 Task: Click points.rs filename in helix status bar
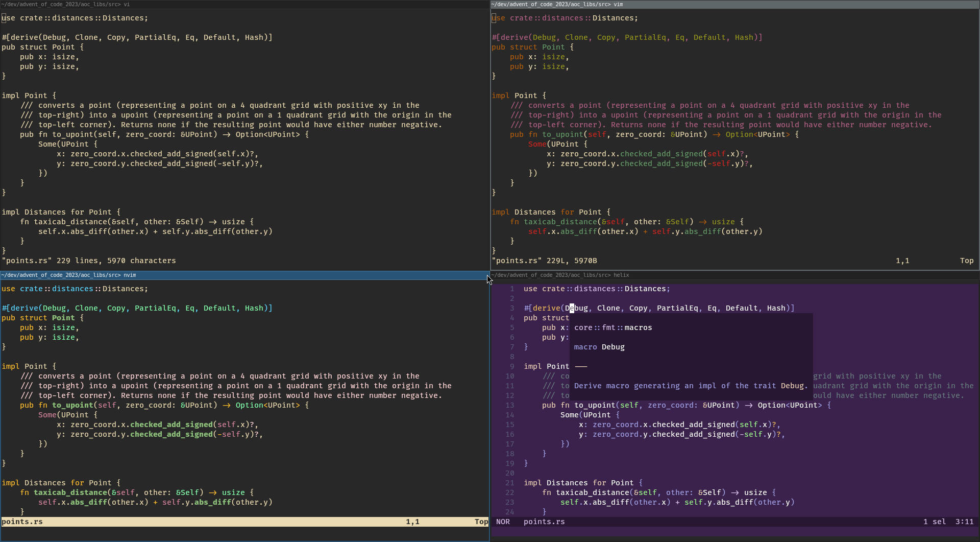(544, 522)
